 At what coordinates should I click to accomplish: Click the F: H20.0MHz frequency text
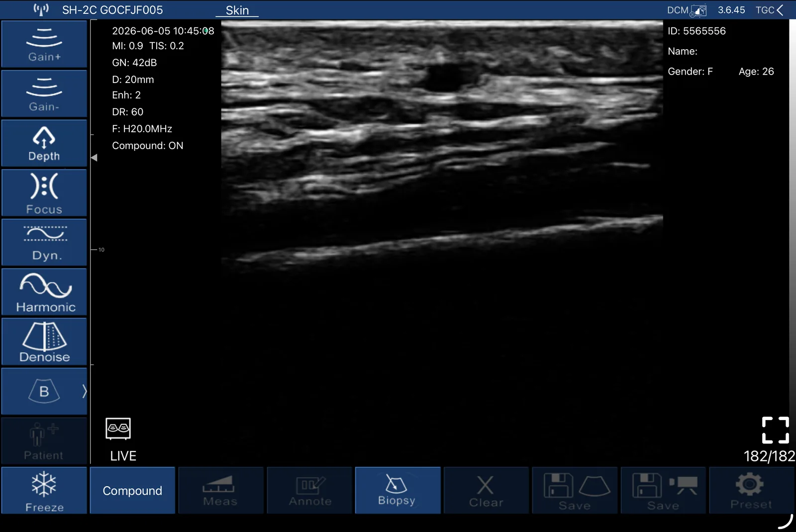[142, 129]
